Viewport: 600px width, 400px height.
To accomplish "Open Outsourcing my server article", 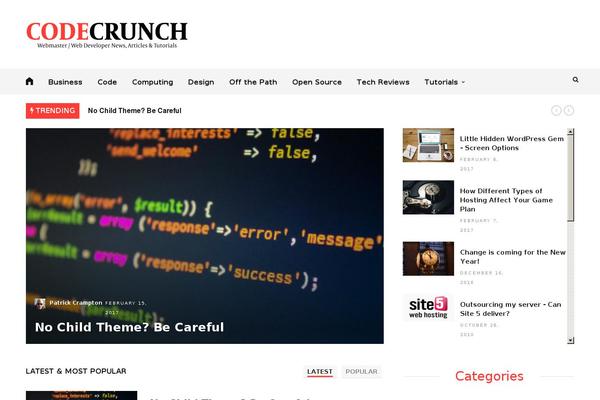I will [510, 309].
